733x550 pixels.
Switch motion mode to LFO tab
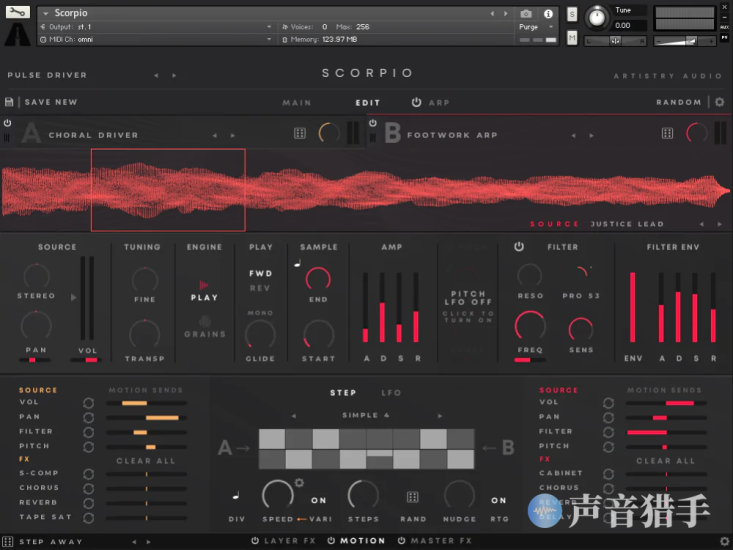coord(391,393)
